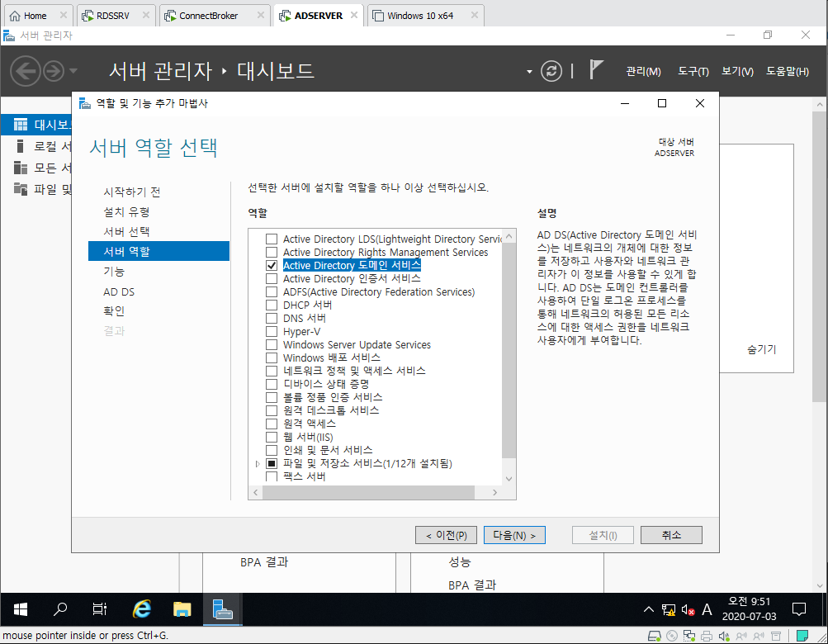
Task: Click the 숨기기 hide link
Action: click(x=761, y=349)
